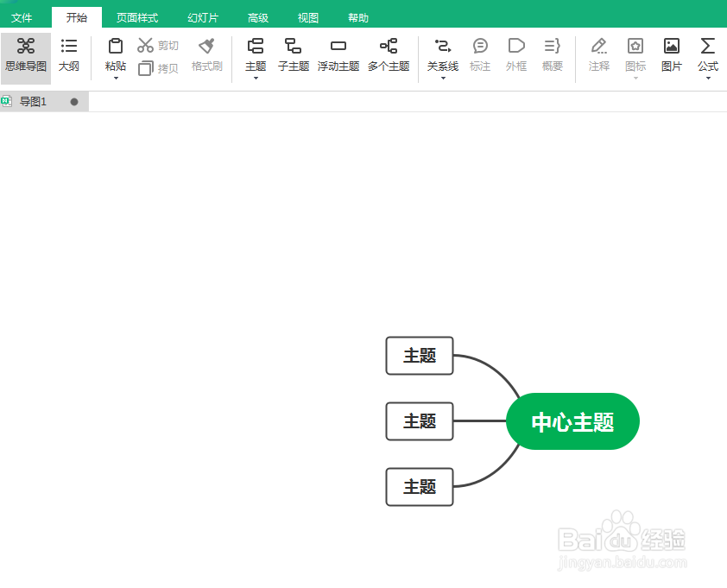727x588 pixels.
Task: Insert a 图片 picture
Action: [x=672, y=55]
